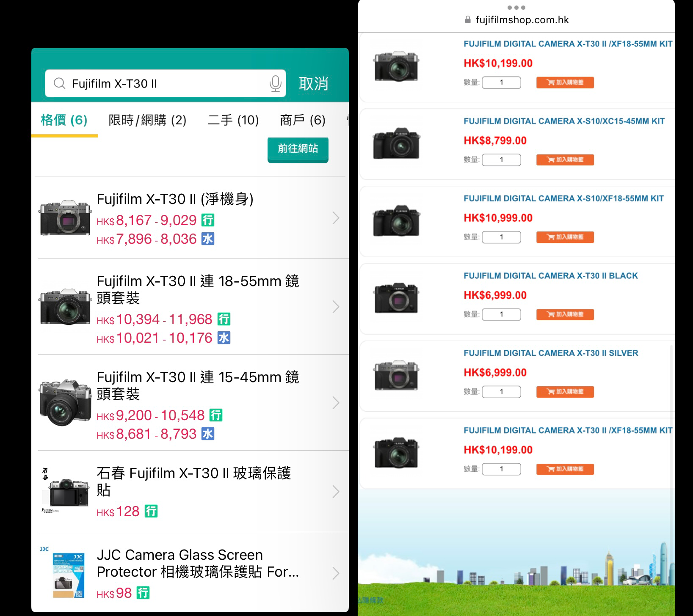Tap 行 badge beside HK$128
Screen dimensions: 693x616
click(x=151, y=511)
